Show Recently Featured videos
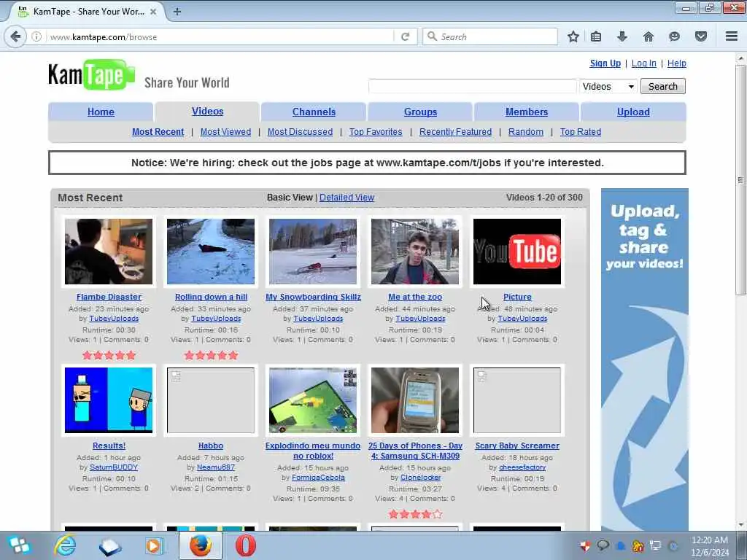747x560 pixels. (455, 132)
